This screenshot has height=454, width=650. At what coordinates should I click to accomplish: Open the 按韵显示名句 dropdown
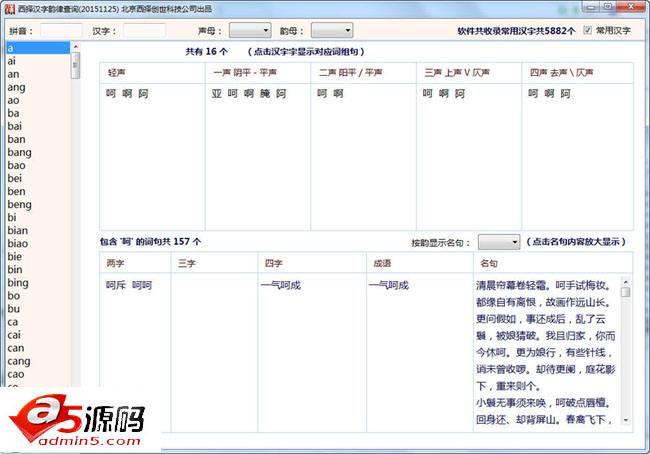click(x=499, y=242)
